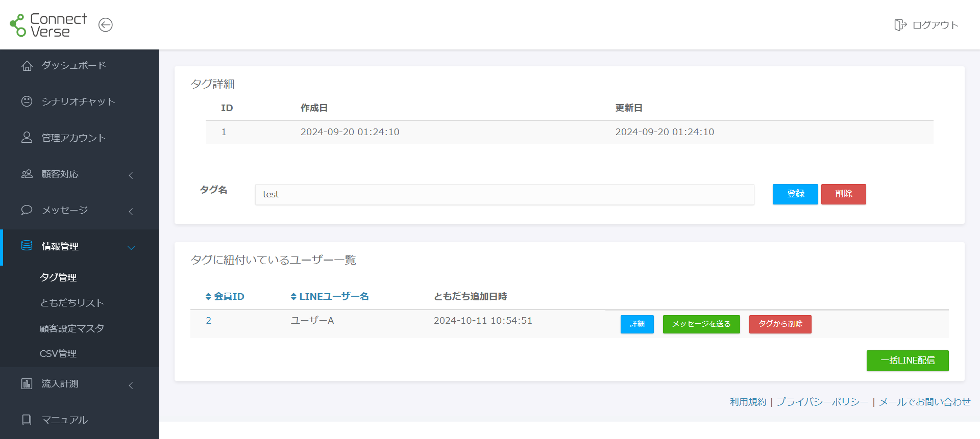Open the プライバシーポリシー footer link
980x439 pixels.
[822, 402]
